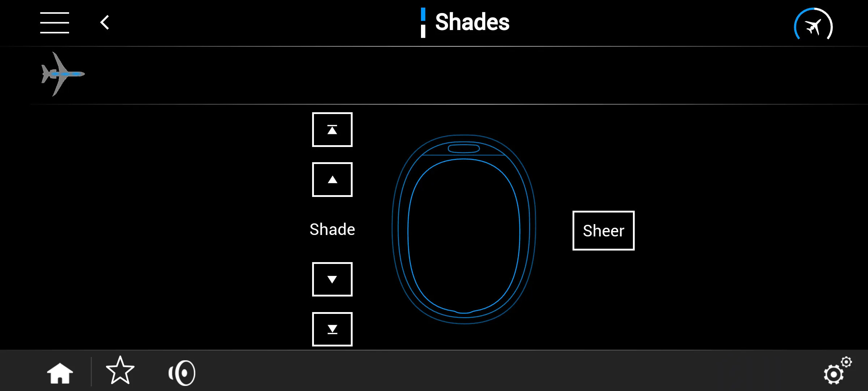Click the Shade label to select shade mode
The image size is (868, 391).
(x=332, y=229)
